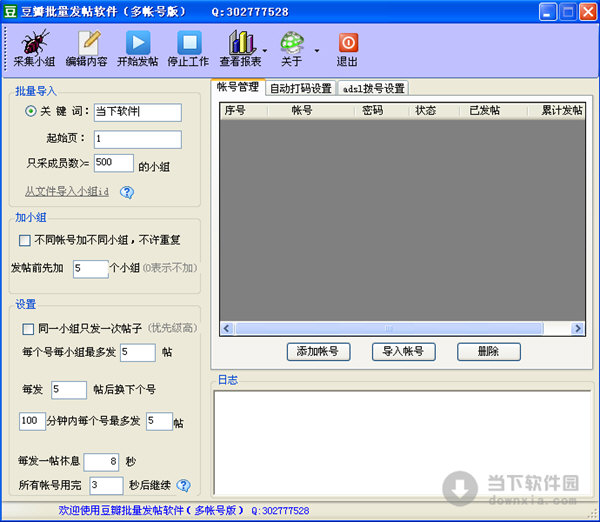Close the window with red X
600x522 pixels.
[x=588, y=11]
